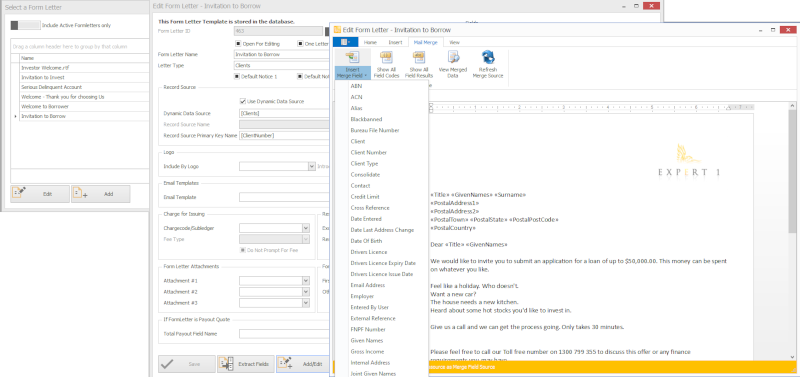This screenshot has width=800, height=377.
Task: Toggle Default Notice 1 checkbox
Action: coord(238,77)
